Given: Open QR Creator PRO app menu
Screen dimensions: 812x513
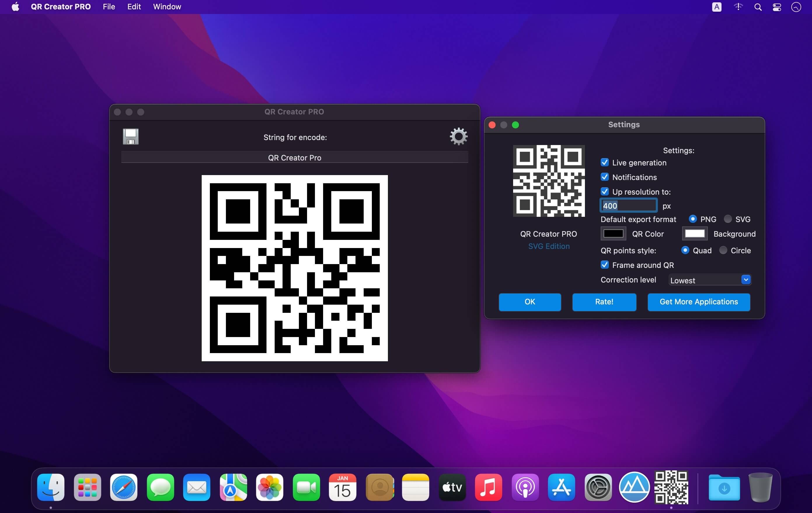Looking at the screenshot, I should 61,7.
